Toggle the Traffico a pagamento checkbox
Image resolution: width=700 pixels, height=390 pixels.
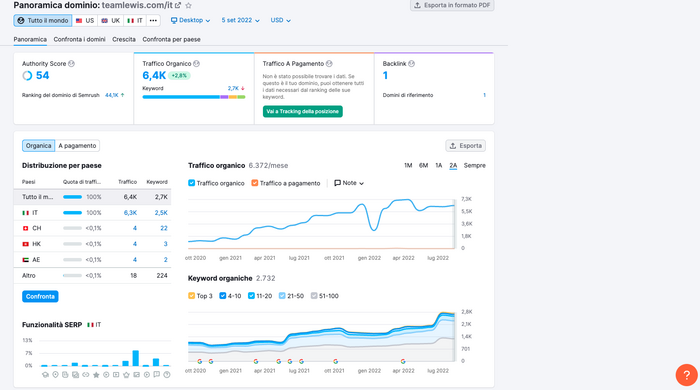(254, 183)
